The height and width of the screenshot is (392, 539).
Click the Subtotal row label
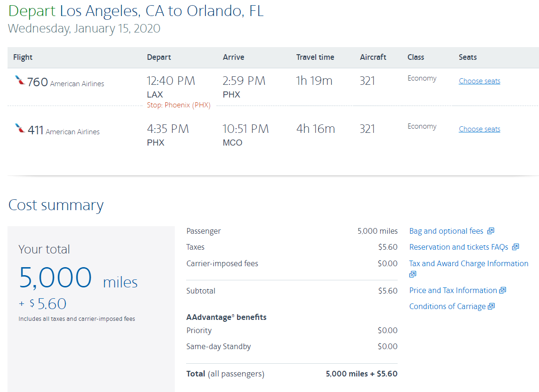tap(201, 291)
